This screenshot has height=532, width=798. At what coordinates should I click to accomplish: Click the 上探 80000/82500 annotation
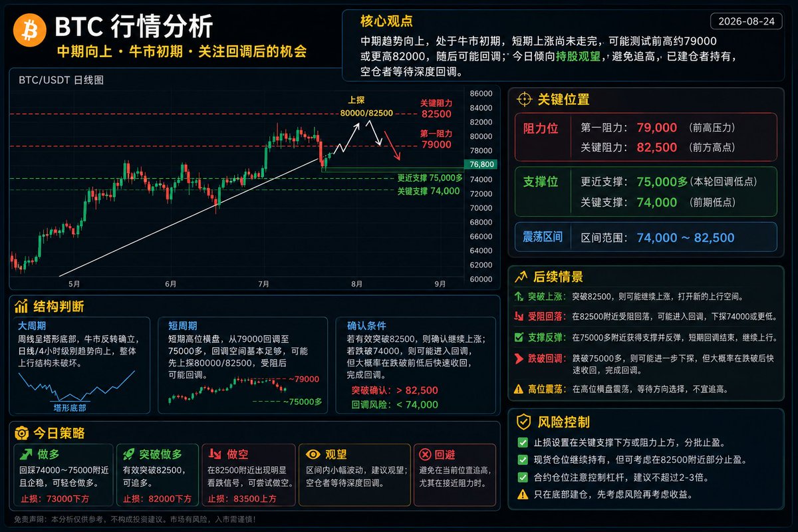(366, 107)
